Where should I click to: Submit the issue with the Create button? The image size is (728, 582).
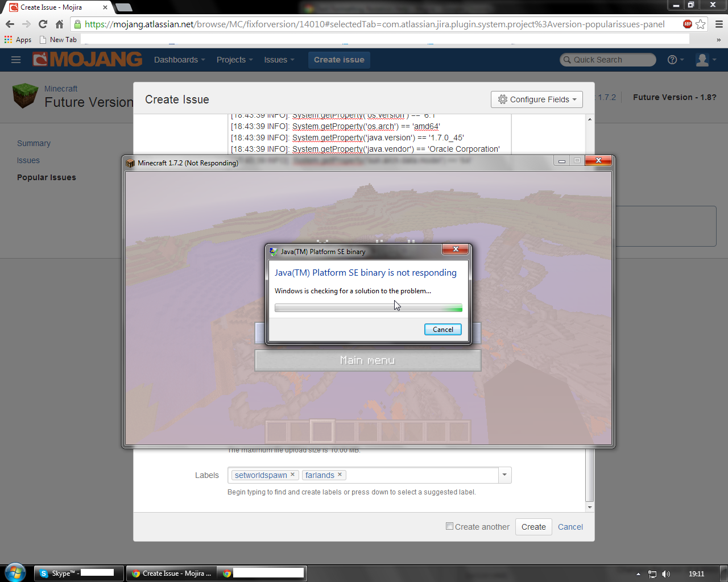[x=533, y=527]
